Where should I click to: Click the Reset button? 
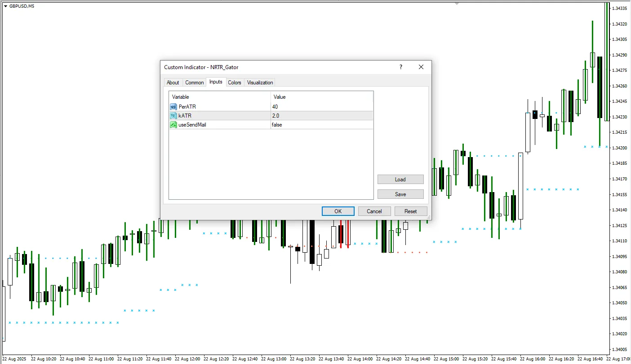tap(411, 211)
